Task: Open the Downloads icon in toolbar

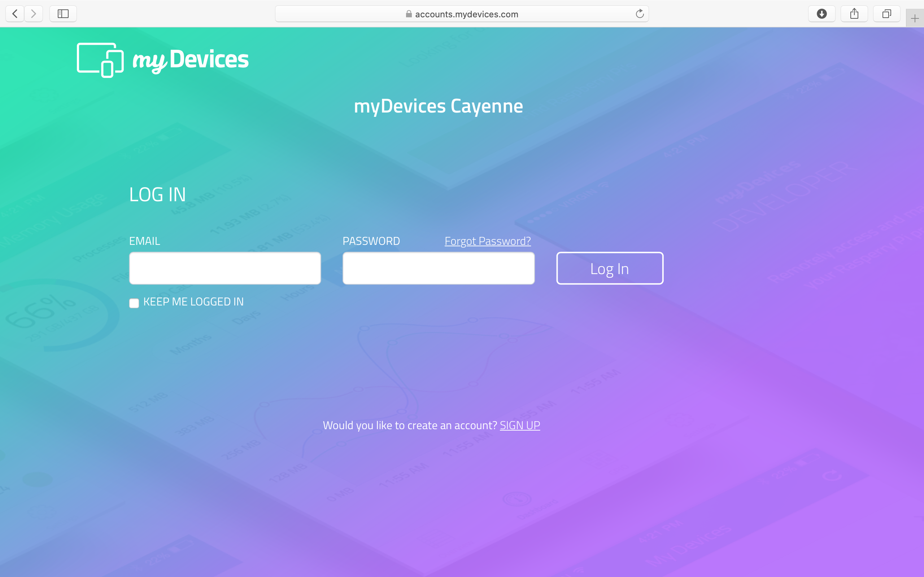Action: pos(821,14)
